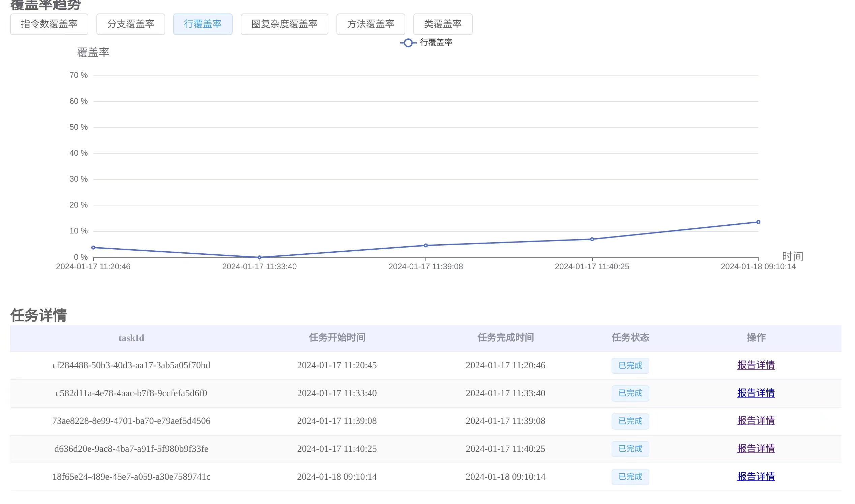The width and height of the screenshot is (855, 504).
Task: Open 报告详情 for task 18f65e24
Action: click(x=756, y=477)
